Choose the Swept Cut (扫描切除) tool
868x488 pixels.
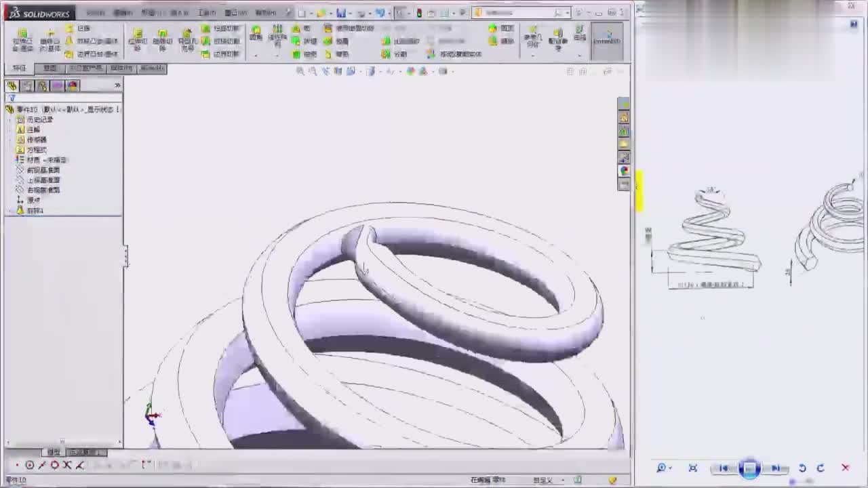(220, 28)
